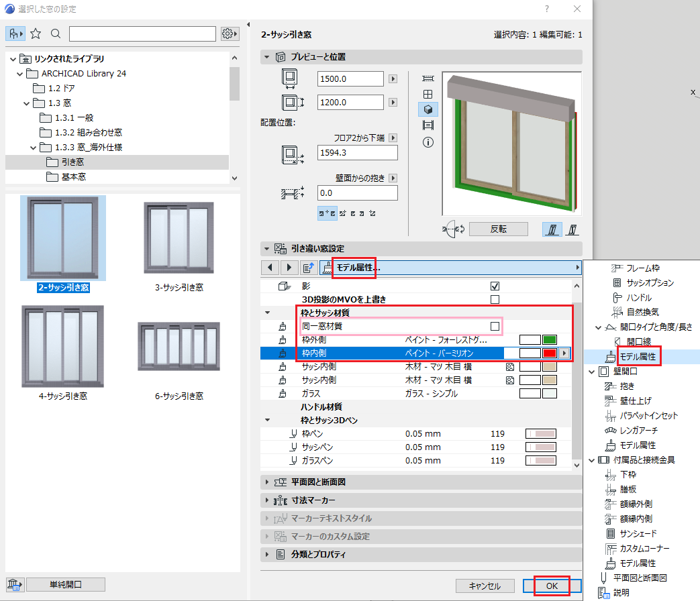Collapse the library panel arrow
700x601 pixels.
248,25
